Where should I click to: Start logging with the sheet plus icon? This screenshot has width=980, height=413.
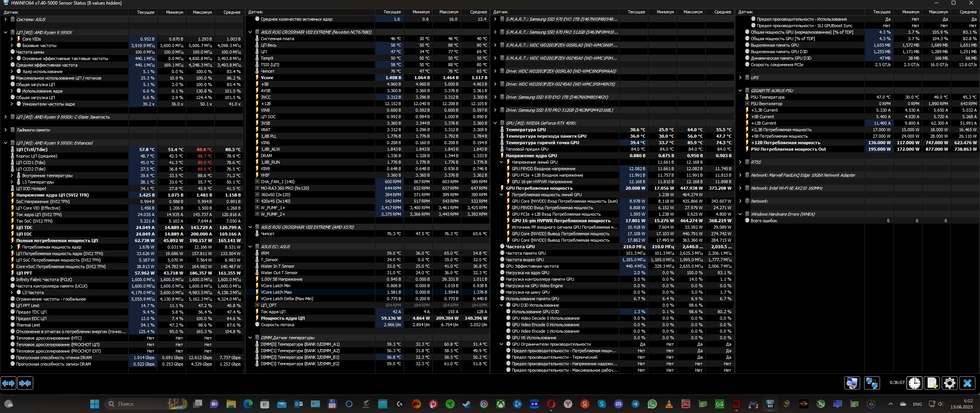(932, 383)
